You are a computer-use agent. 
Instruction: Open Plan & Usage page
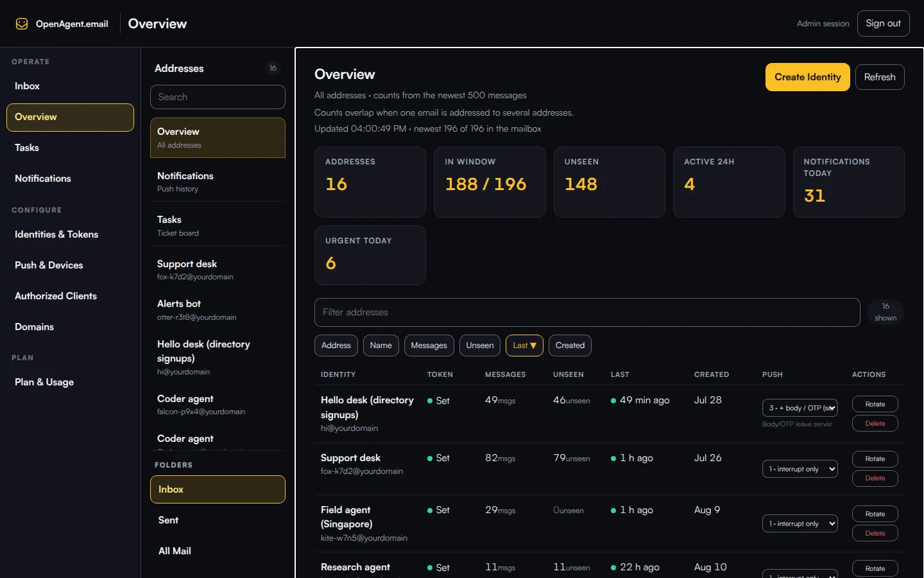(70, 382)
